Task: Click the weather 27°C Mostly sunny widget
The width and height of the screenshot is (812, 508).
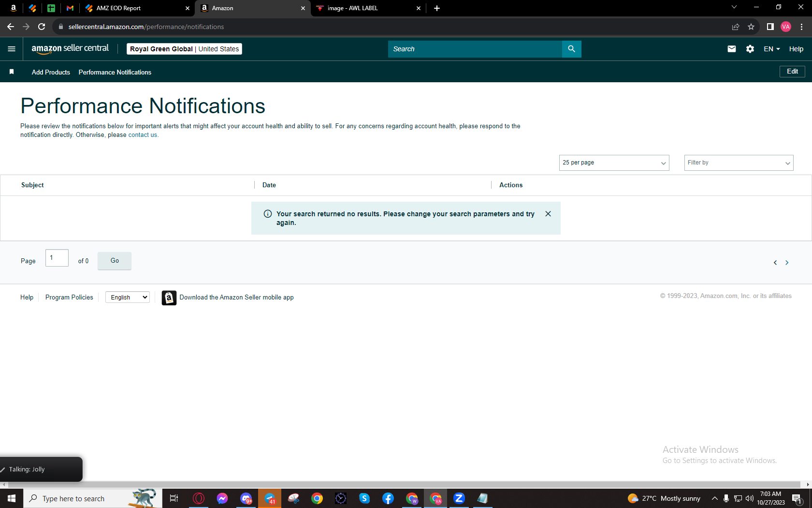Action: pyautogui.click(x=664, y=498)
